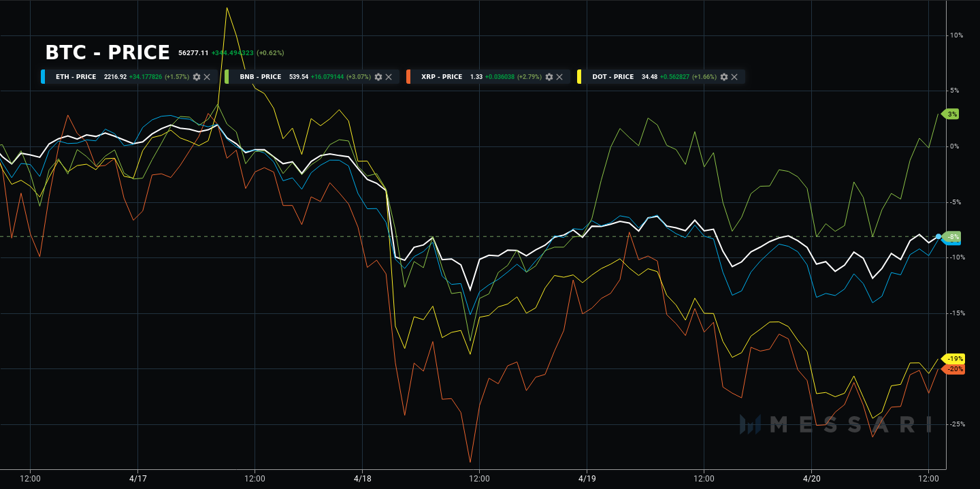Open settings gear for XRP - PRICE series

[x=549, y=77]
